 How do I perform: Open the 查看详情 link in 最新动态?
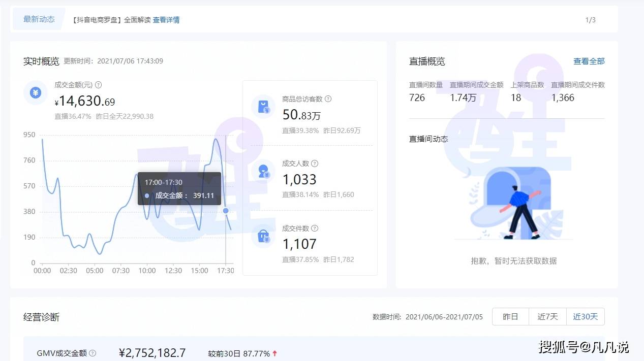[x=166, y=20]
